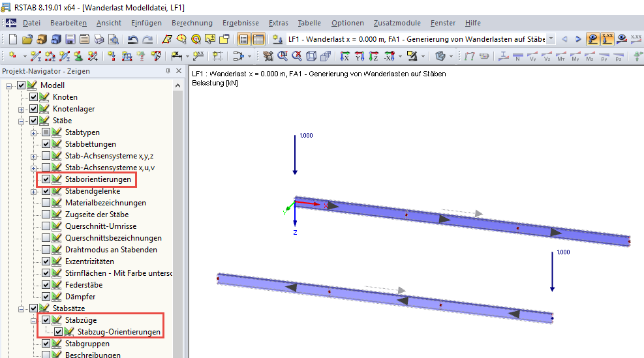Expand the Stabtypen tree node
This screenshot has height=358, width=644.
[x=34, y=133]
